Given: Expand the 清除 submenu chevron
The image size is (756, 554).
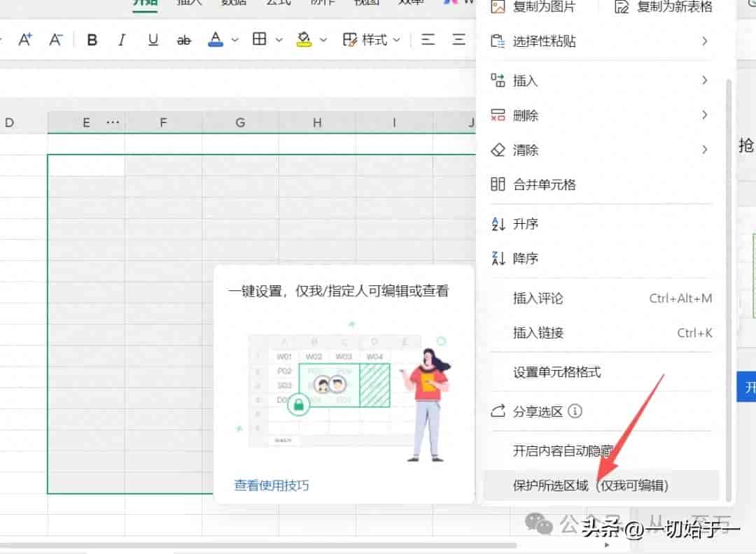Looking at the screenshot, I should (705, 149).
